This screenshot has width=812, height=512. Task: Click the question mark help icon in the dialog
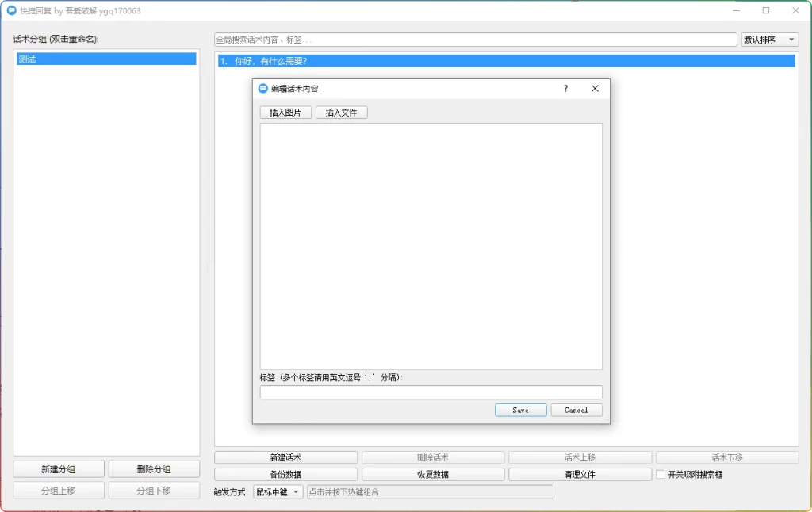(565, 88)
